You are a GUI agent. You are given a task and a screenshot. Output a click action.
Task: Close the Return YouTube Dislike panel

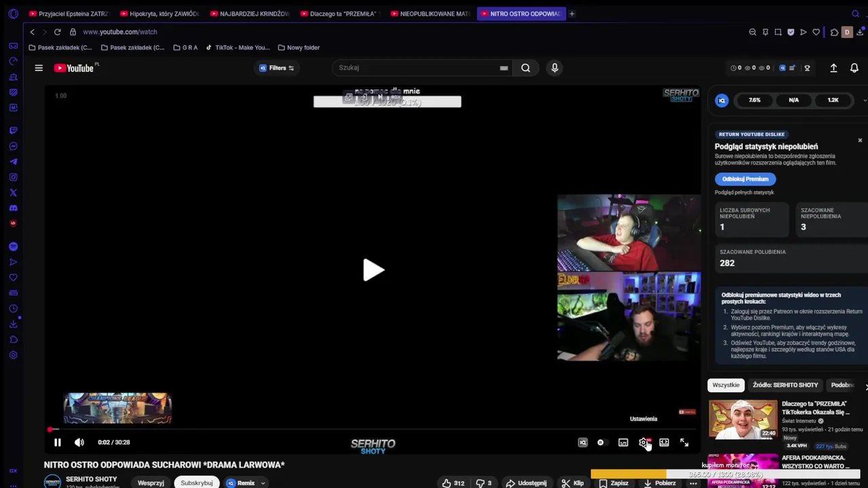coord(860,140)
